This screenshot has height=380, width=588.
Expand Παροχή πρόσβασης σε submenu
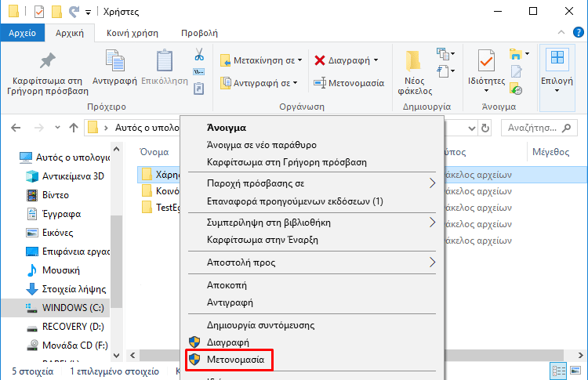pyautogui.click(x=311, y=183)
